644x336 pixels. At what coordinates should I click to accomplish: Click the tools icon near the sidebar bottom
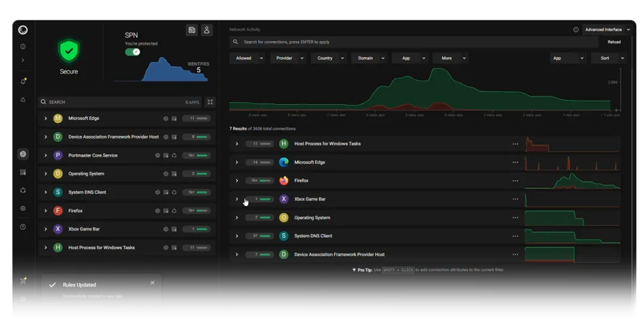point(23,281)
